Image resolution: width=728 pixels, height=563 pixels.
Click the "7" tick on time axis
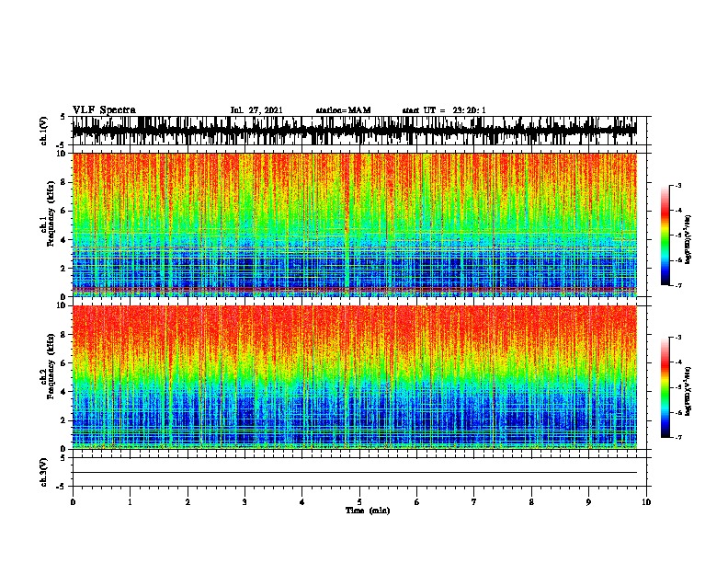pyautogui.click(x=474, y=502)
